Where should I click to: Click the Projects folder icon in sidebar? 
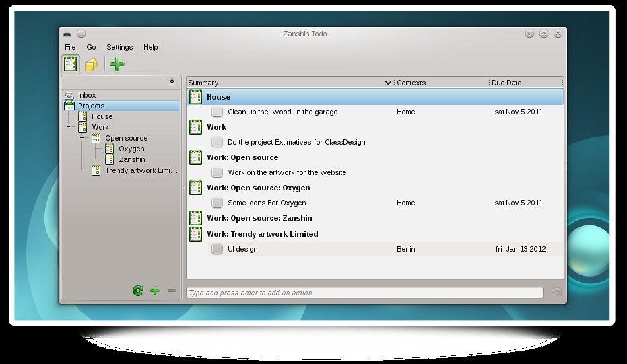coord(69,106)
